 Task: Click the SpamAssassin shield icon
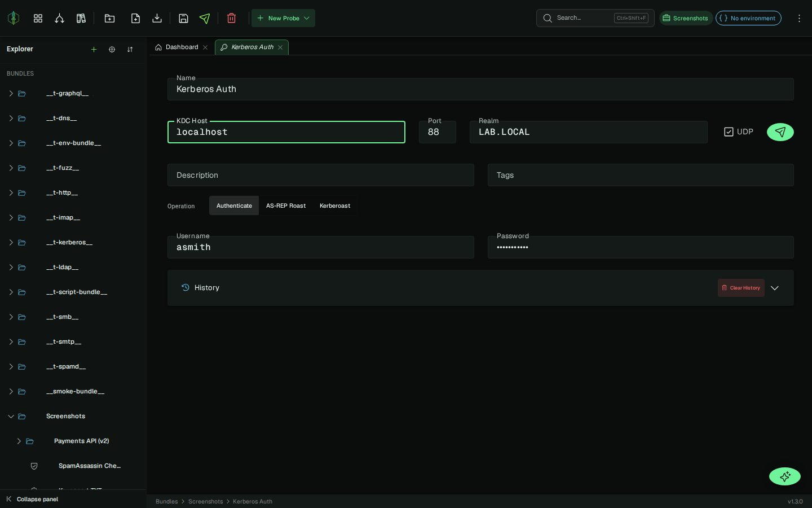click(34, 466)
